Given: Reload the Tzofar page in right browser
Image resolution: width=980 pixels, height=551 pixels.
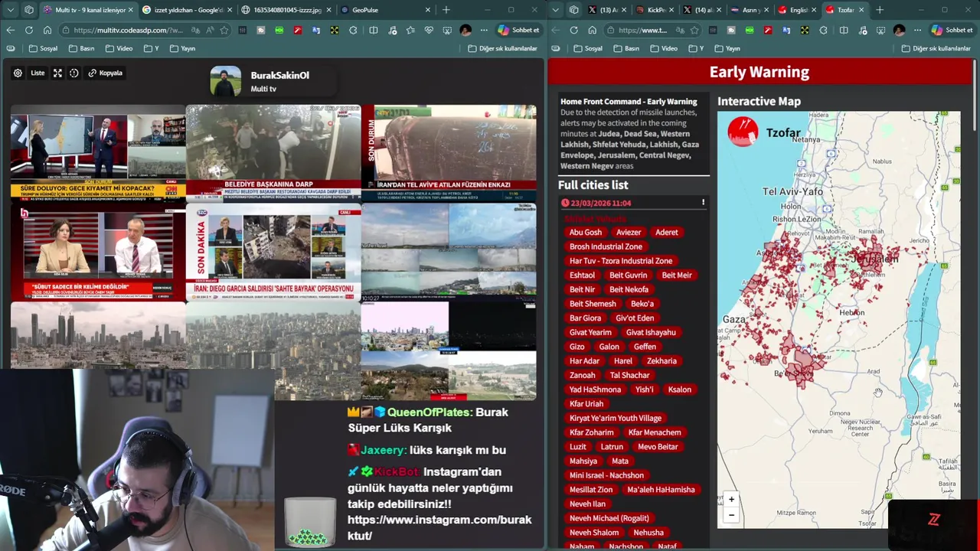Looking at the screenshot, I should click(573, 30).
